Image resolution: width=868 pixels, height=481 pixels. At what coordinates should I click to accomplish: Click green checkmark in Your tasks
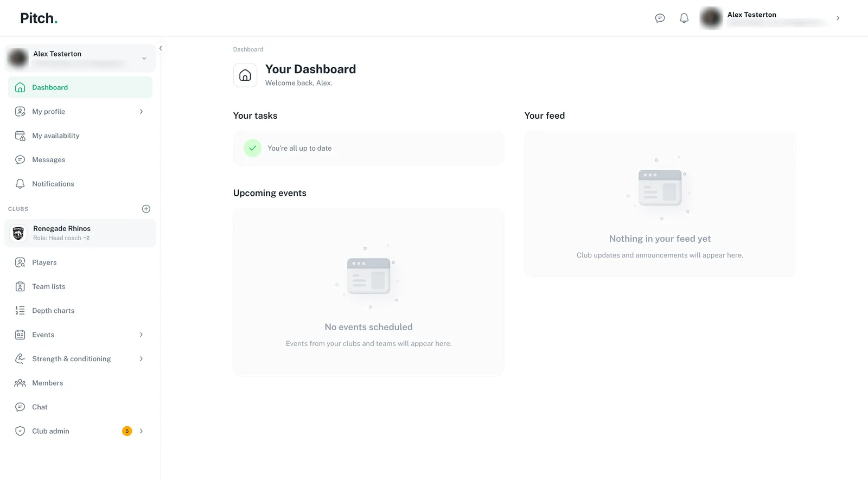coord(252,148)
